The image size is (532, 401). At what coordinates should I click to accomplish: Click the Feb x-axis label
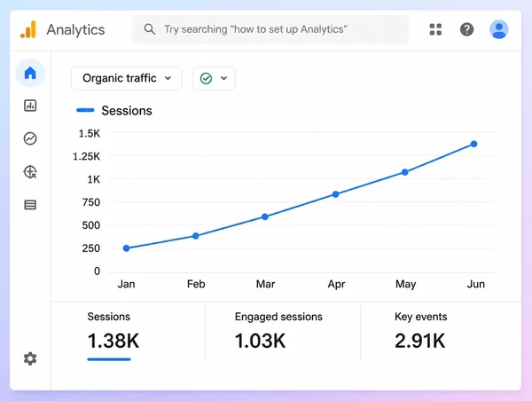click(196, 284)
